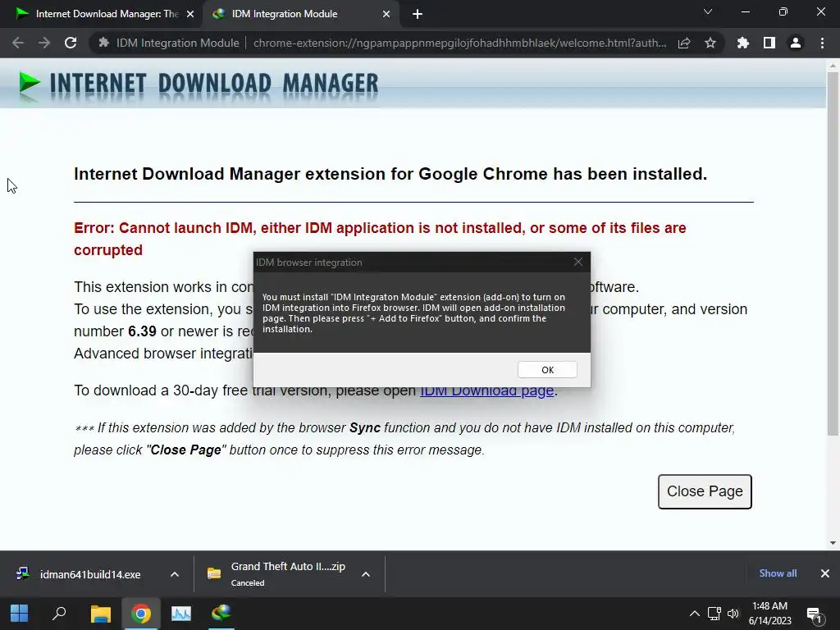This screenshot has height=630, width=840.
Task: Click OK in IDM browser integration dialog
Action: point(547,370)
